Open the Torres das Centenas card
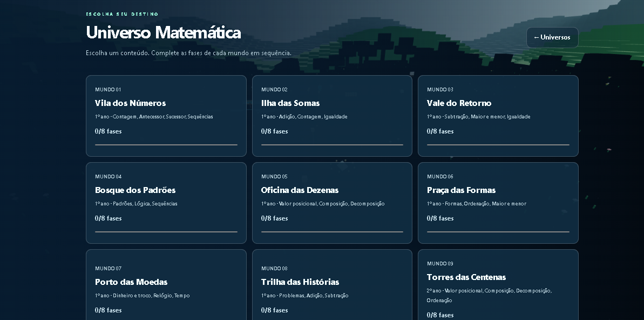644x320 pixels. click(x=498, y=285)
